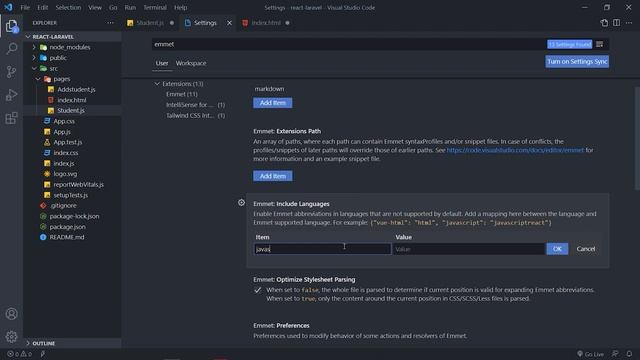Select the User settings tab

click(162, 63)
